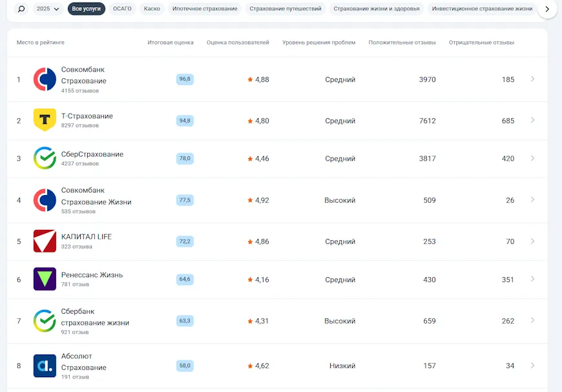The width and height of the screenshot is (562, 392).
Task: Open the 2025 year dropdown
Action: (48, 9)
